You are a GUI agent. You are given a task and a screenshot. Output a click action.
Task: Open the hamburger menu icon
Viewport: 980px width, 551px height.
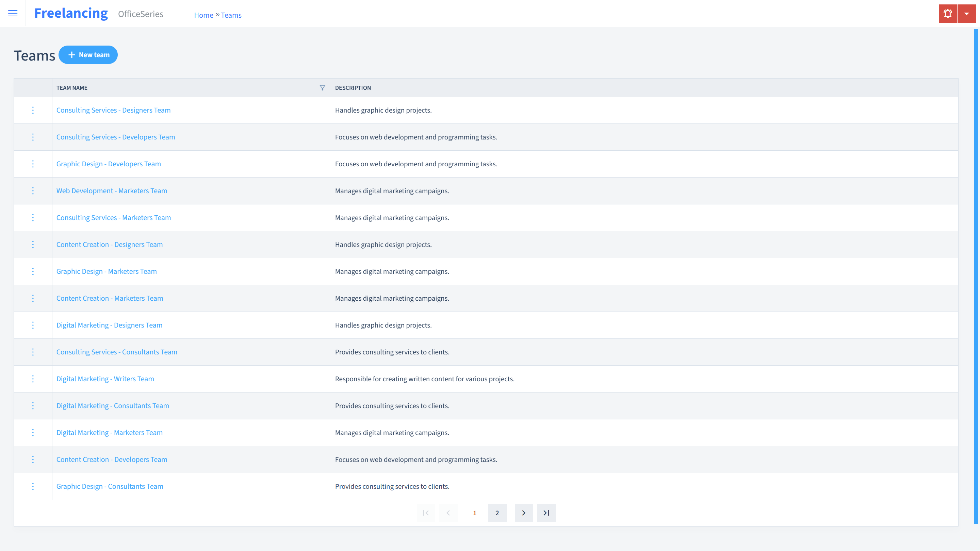(13, 14)
